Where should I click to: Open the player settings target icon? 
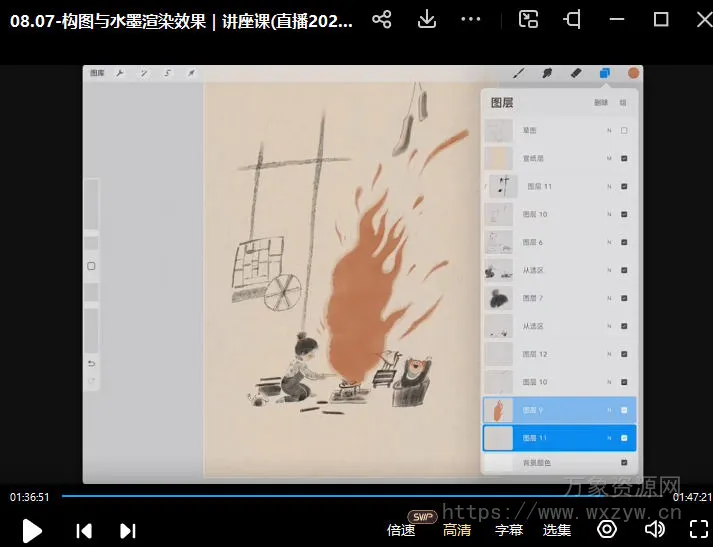point(608,529)
